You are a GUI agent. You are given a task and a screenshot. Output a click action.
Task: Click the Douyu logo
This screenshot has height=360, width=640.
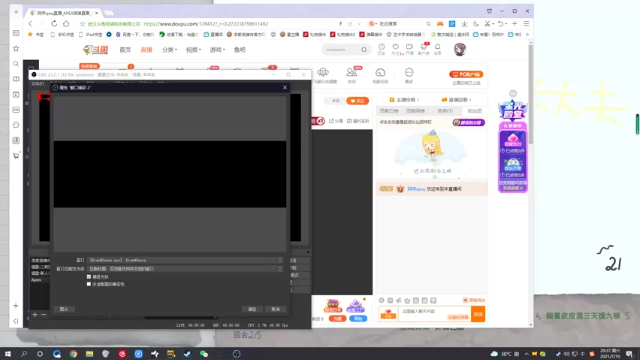[95, 50]
